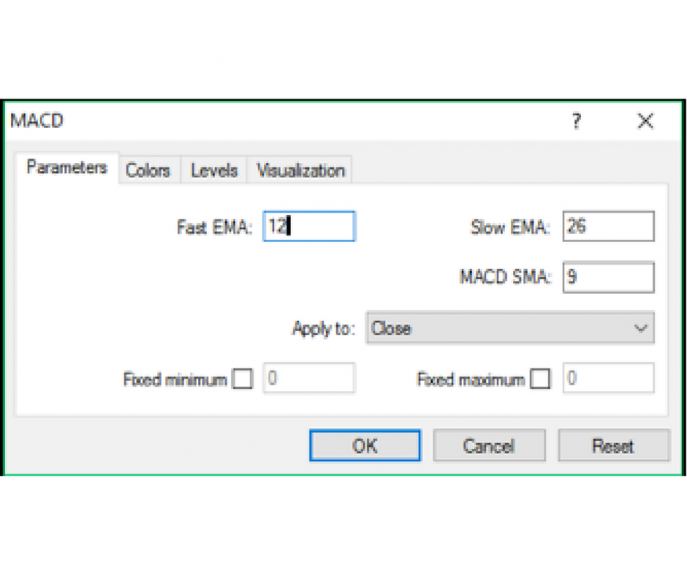
Task: Click the help question mark icon
Action: [576, 121]
